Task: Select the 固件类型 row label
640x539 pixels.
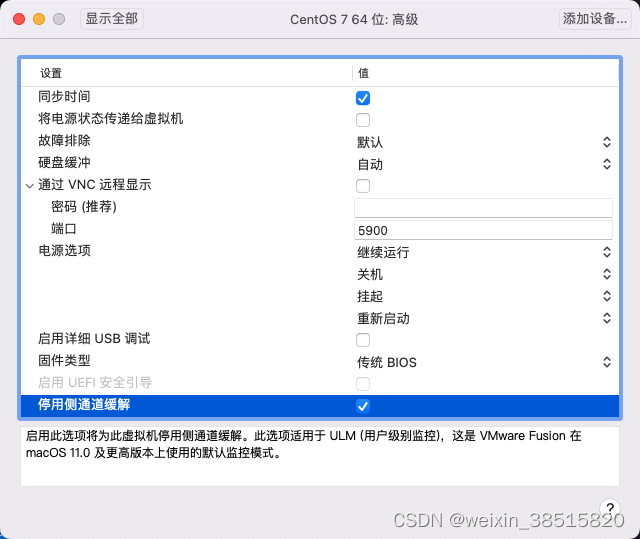Action: (x=64, y=361)
